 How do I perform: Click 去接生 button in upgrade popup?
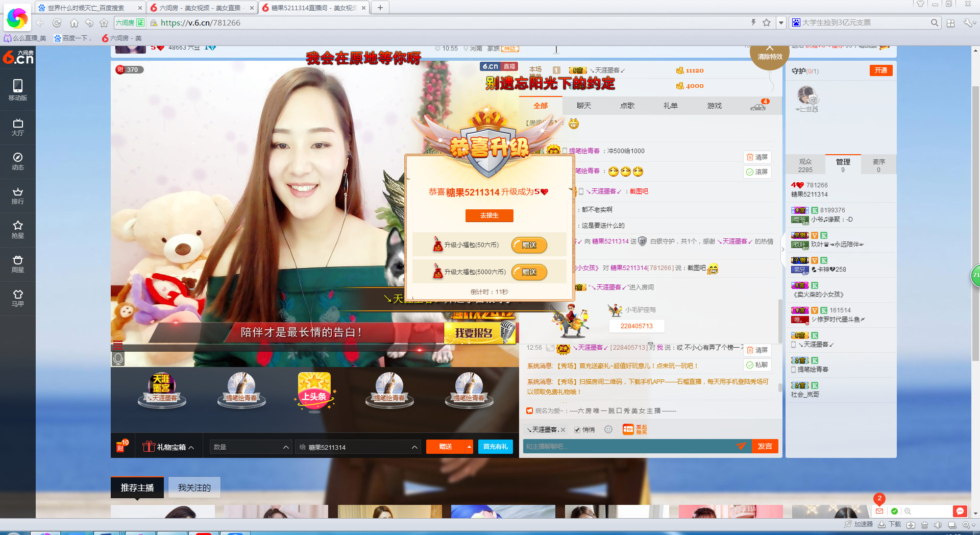[489, 215]
